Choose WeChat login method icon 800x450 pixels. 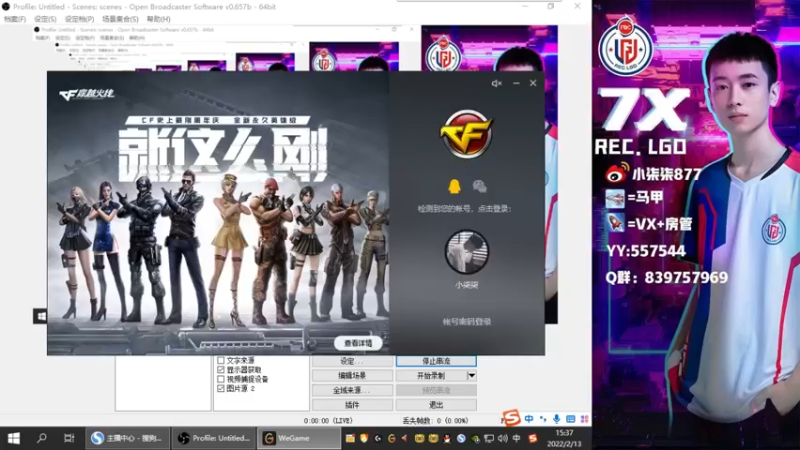(x=479, y=186)
